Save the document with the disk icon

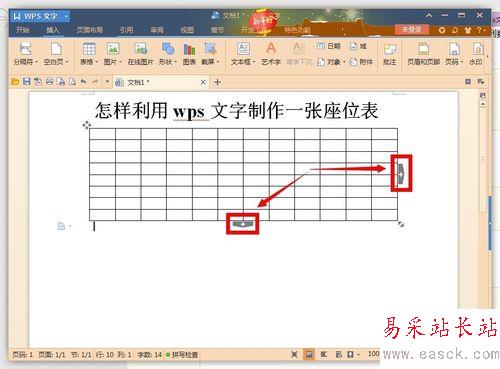(27, 82)
